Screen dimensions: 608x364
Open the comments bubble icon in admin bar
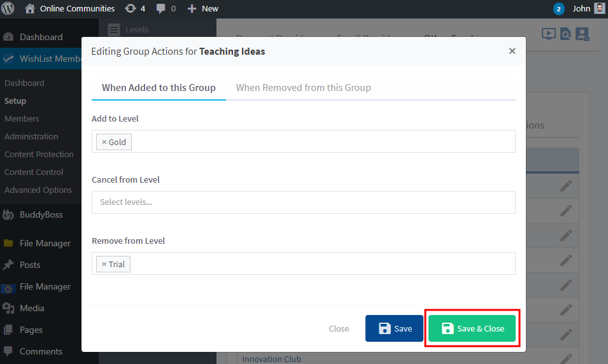pyautogui.click(x=166, y=8)
